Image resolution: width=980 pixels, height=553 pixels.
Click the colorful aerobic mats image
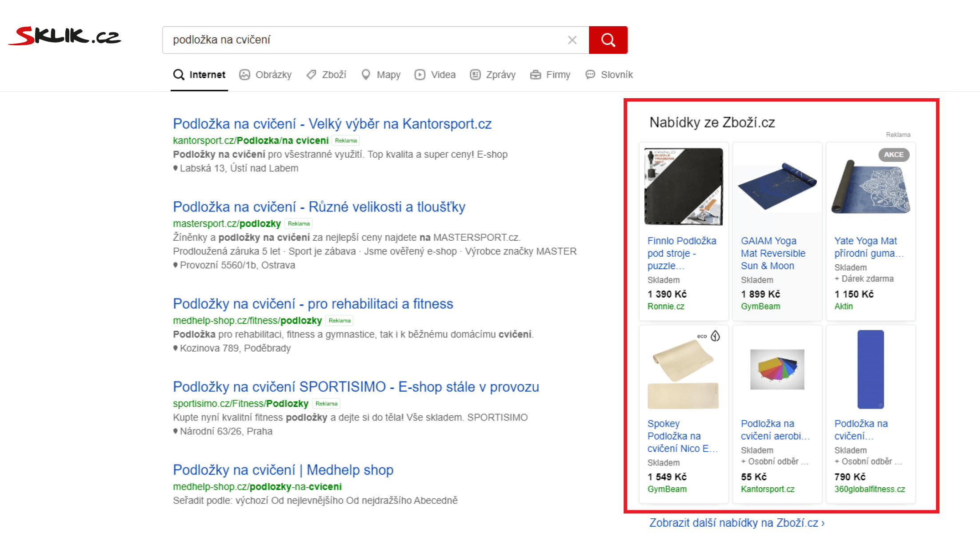pyautogui.click(x=777, y=370)
